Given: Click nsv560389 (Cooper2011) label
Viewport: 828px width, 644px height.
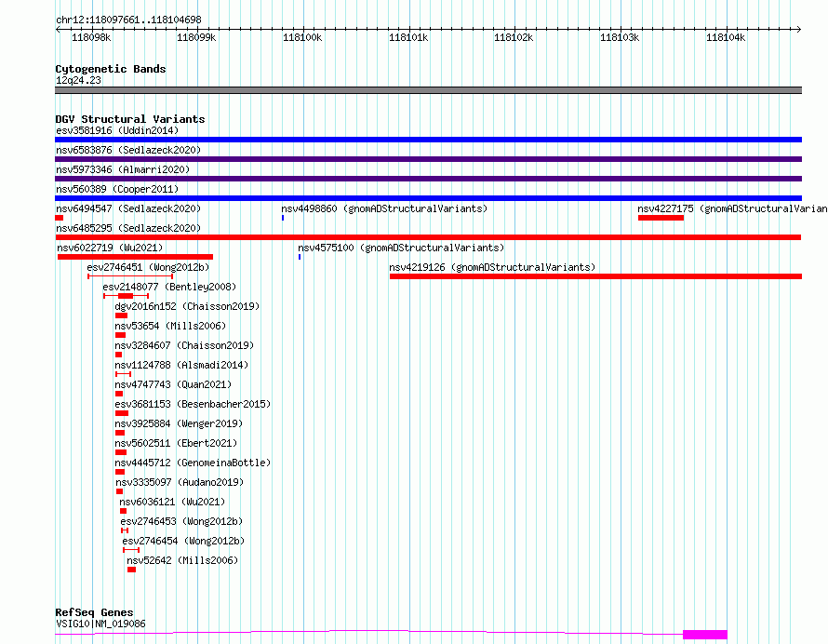Looking at the screenshot, I should point(117,189).
